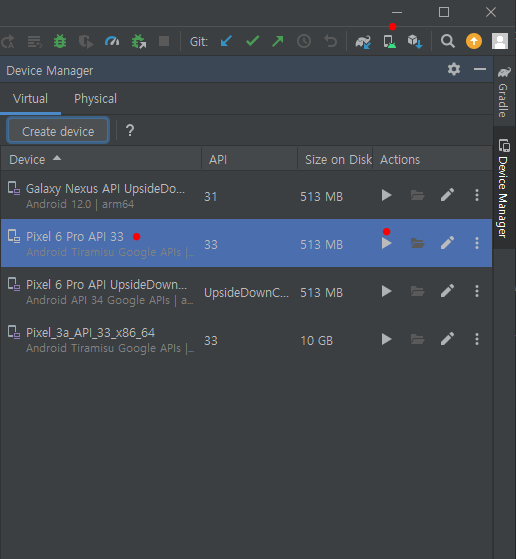
Task: Select Pixel 6 Pro API UpsideDown... row
Action: [x=246, y=291]
